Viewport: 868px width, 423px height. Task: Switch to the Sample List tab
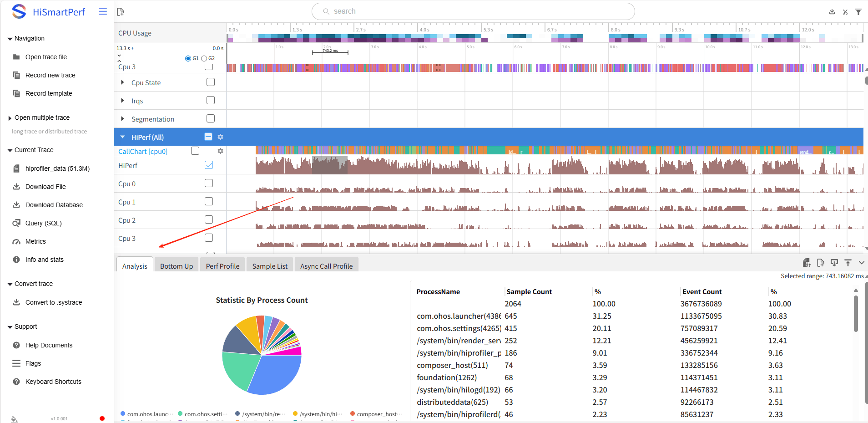[x=270, y=265]
